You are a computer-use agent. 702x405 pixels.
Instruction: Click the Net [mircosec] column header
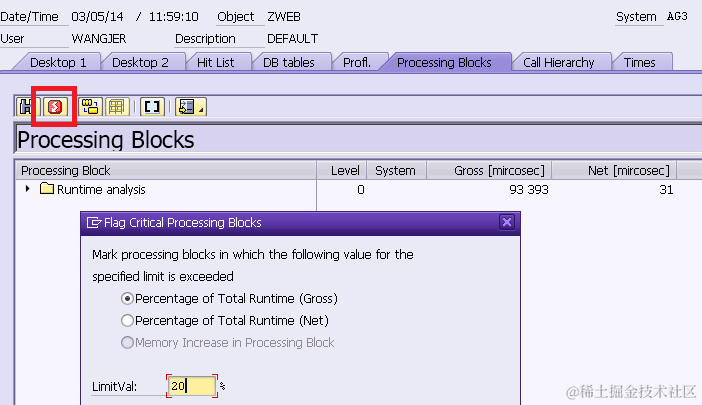(614, 171)
